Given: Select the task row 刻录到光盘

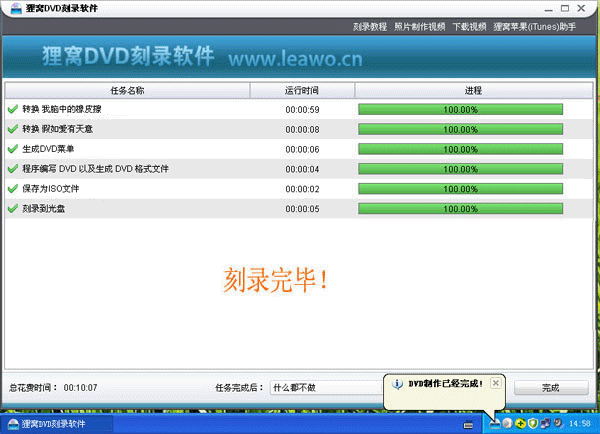Looking at the screenshot, I should [x=299, y=209].
